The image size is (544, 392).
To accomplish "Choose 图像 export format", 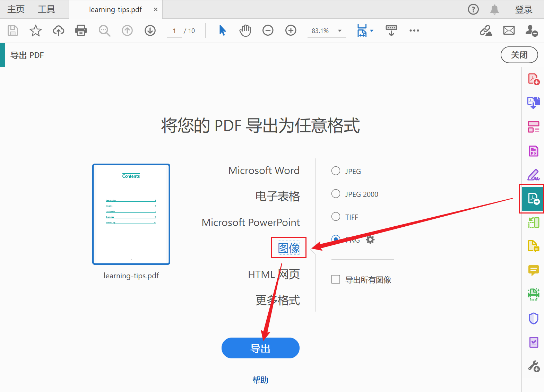I will tap(289, 248).
